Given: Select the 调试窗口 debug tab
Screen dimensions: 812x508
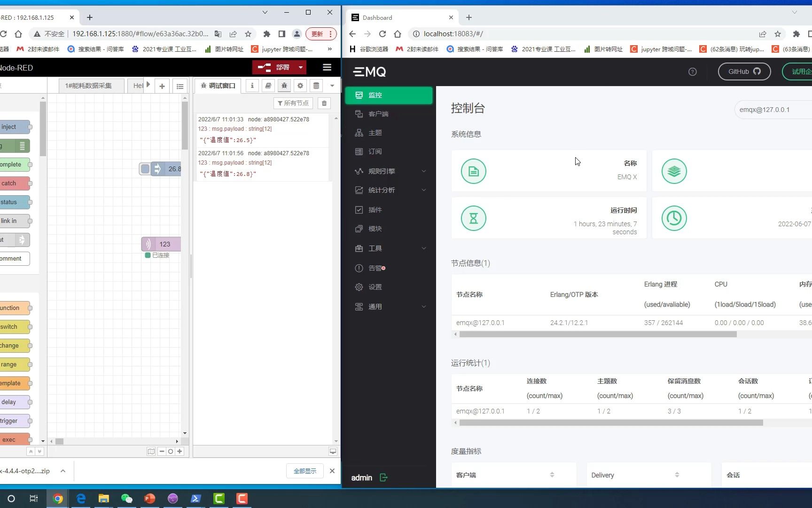Looking at the screenshot, I should click(218, 86).
